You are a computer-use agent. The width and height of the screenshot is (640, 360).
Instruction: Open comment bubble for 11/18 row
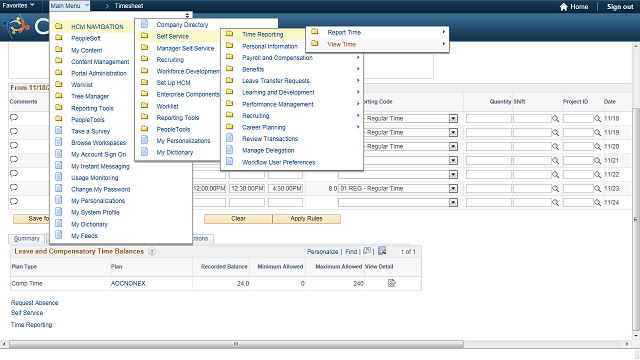point(14,118)
